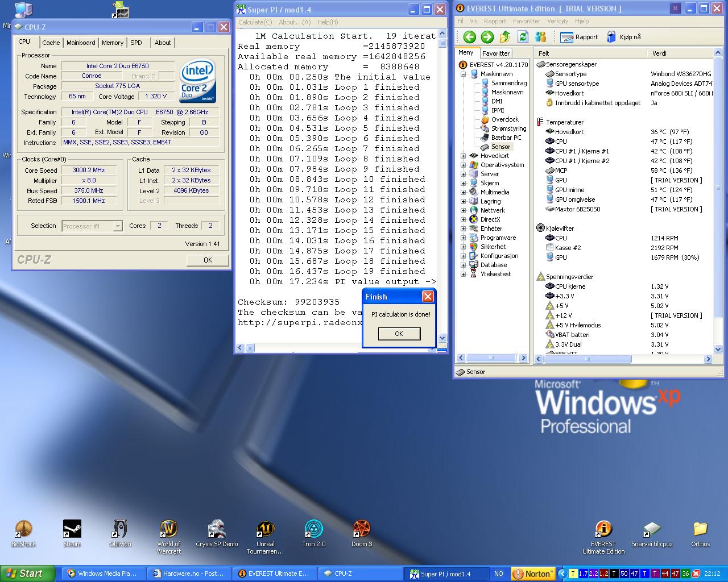Click the green Forward arrow in EVEREST toolbar
The height and width of the screenshot is (582, 728).
tap(487, 37)
